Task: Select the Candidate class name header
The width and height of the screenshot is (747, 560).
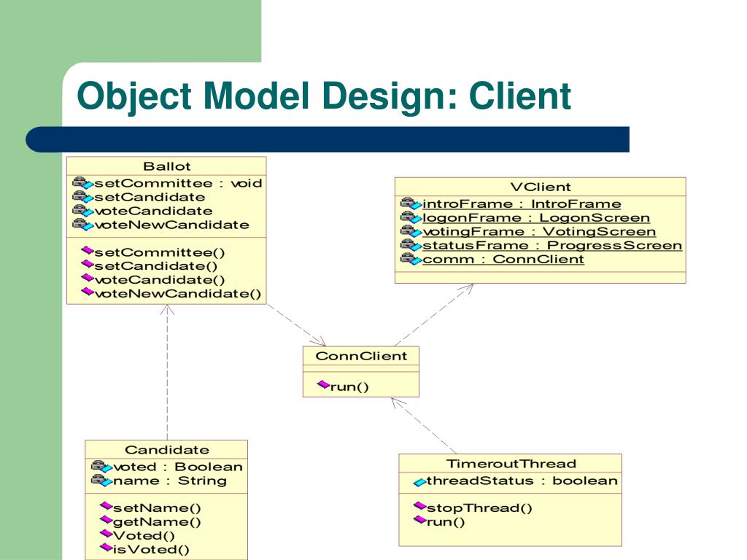Action: 167,450
